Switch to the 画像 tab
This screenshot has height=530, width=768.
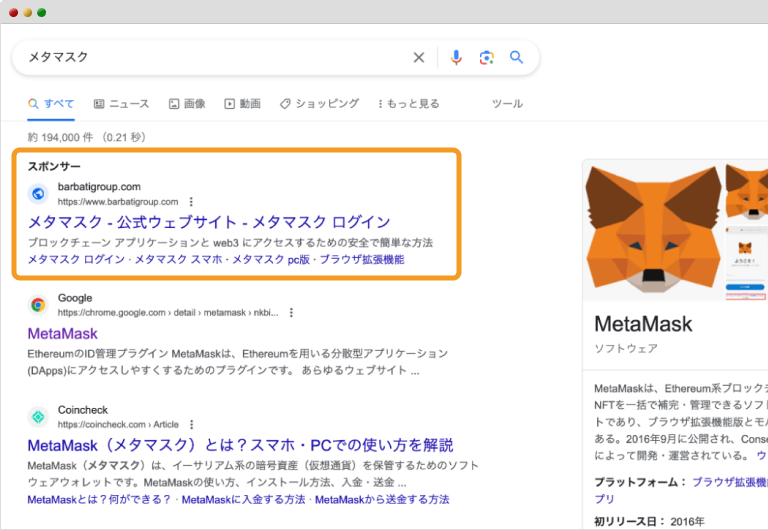coord(187,104)
